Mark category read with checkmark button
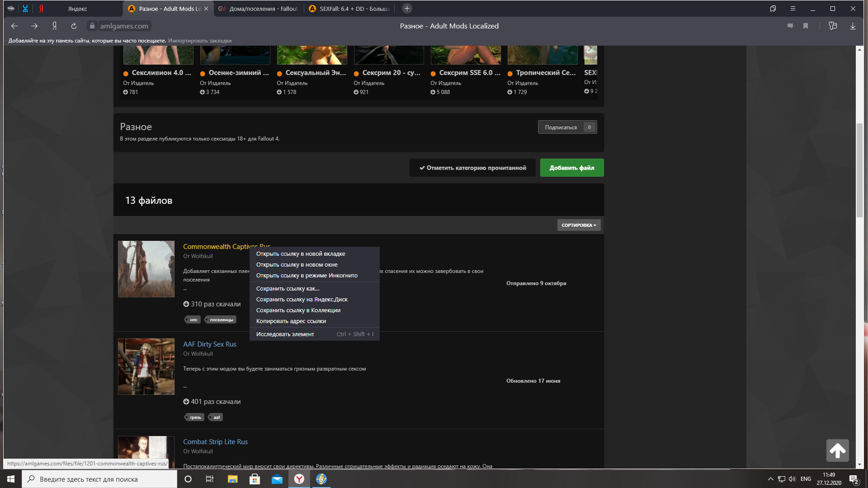This screenshot has height=488, width=868. (472, 168)
